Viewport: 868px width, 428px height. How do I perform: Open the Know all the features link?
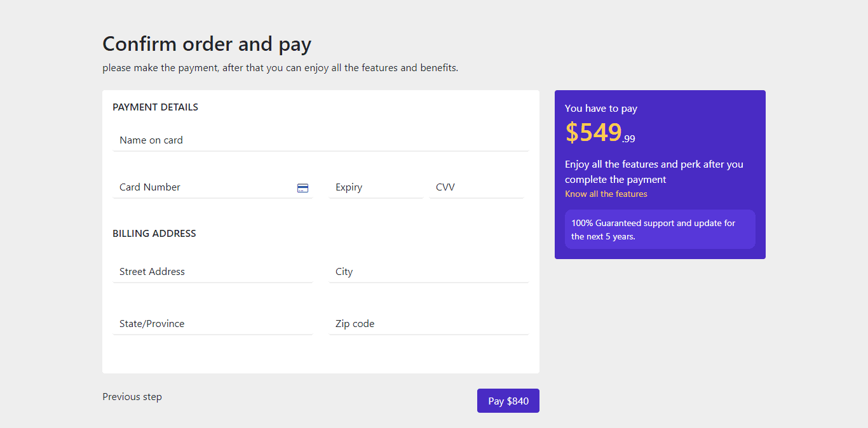coord(606,194)
